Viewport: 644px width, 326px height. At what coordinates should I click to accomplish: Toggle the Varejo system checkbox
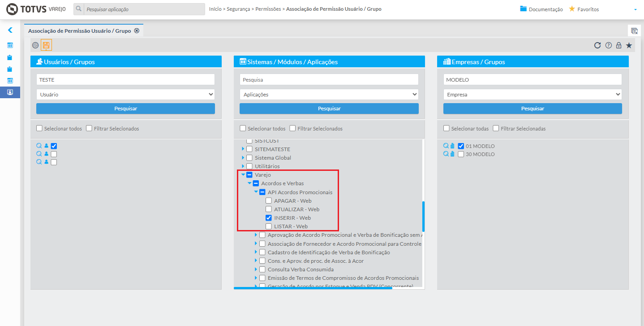pos(249,175)
